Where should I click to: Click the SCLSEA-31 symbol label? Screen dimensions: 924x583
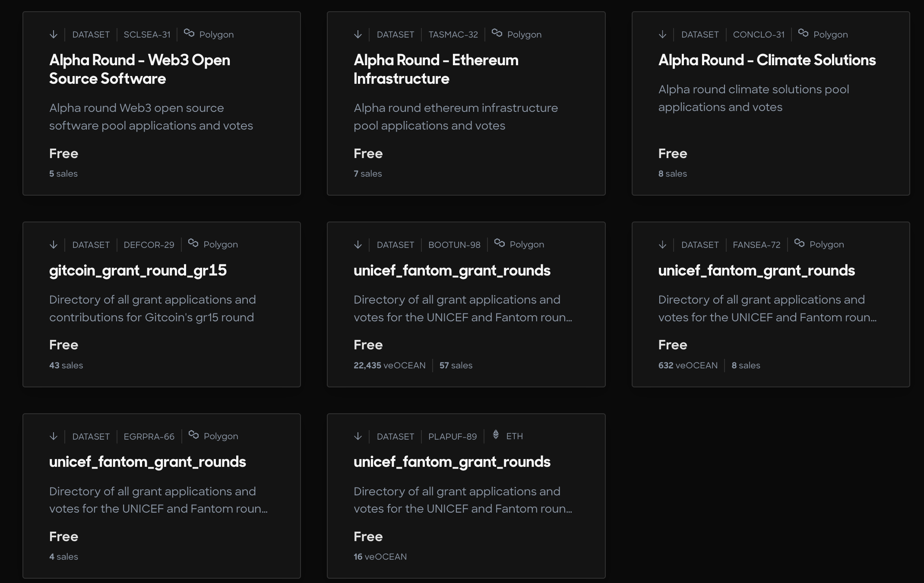(x=147, y=35)
